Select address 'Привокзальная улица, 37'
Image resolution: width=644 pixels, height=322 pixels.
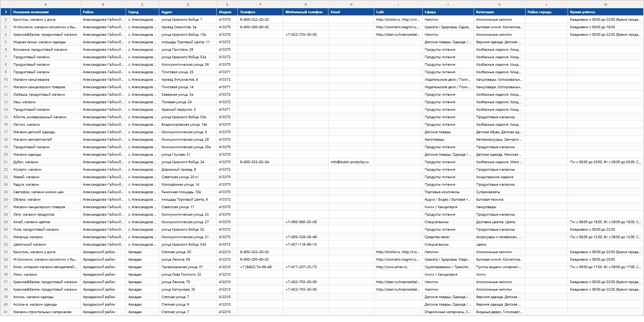click(188, 267)
